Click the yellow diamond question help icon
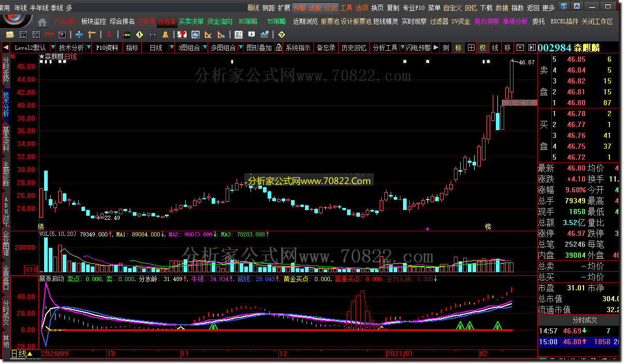The height and width of the screenshot is (364, 624). [282, 35]
